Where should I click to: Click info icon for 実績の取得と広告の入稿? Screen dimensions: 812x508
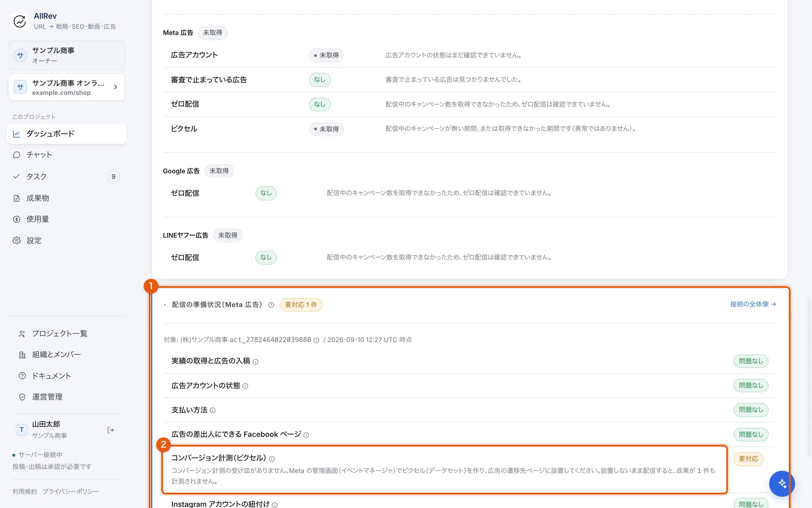click(x=255, y=362)
